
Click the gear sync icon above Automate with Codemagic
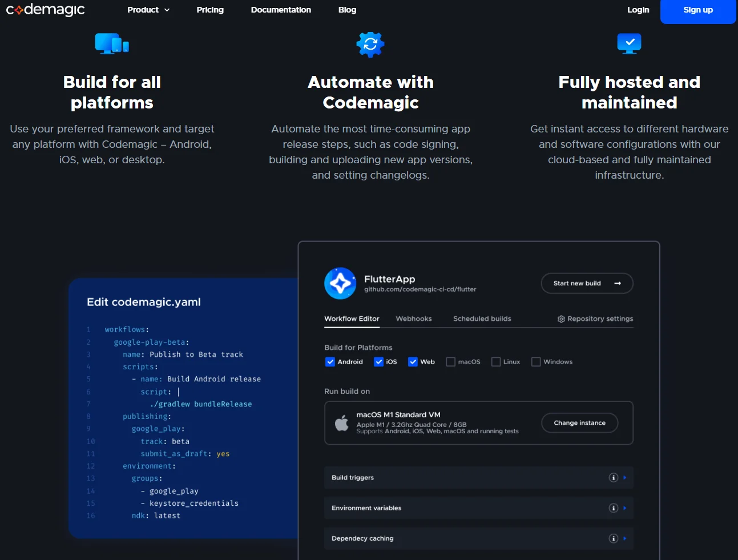point(370,44)
